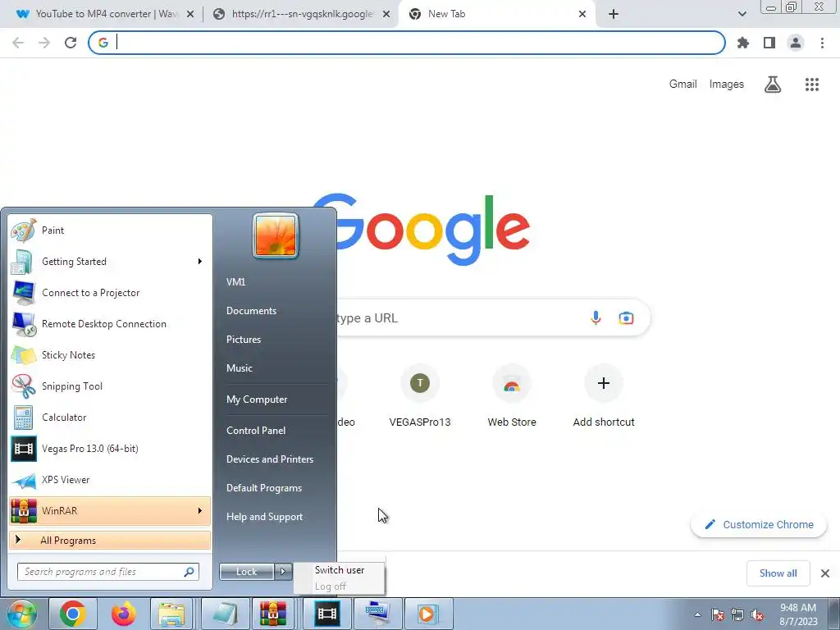Viewport: 840px width, 630px height.
Task: Expand the WinRAR submenu arrow
Action: (x=200, y=510)
